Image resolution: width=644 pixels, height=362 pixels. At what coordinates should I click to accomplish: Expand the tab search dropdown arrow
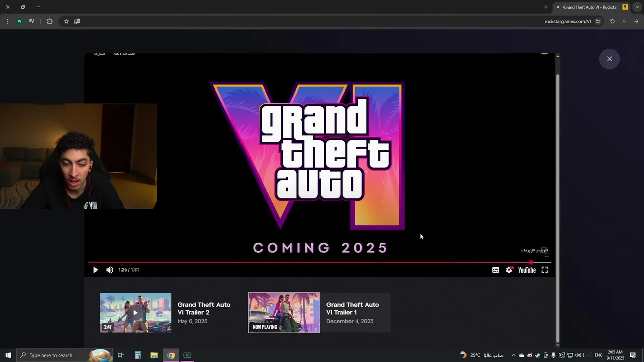coord(637,7)
